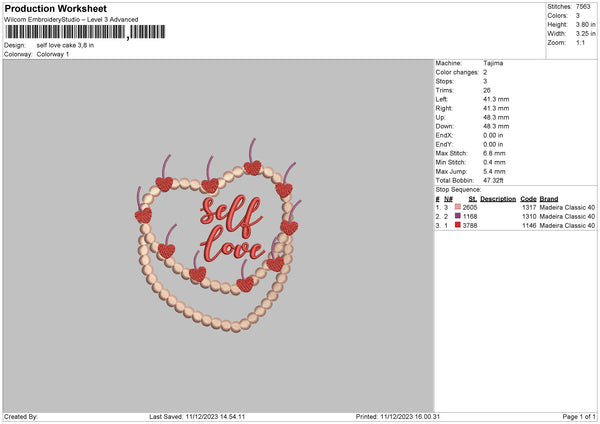Viewport: 600px width, 424px height.
Task: Click the EndX value 0.00 in
Action: (493, 135)
